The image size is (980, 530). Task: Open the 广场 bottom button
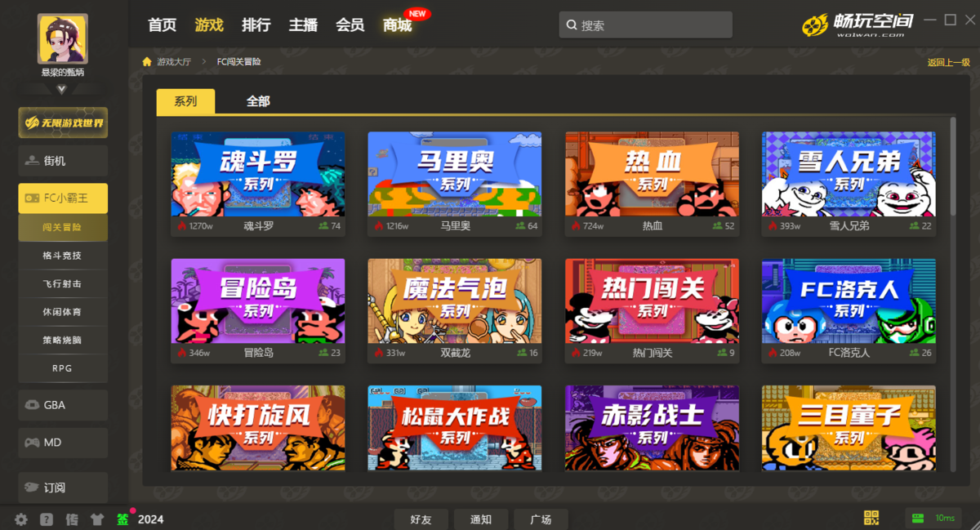(x=541, y=519)
